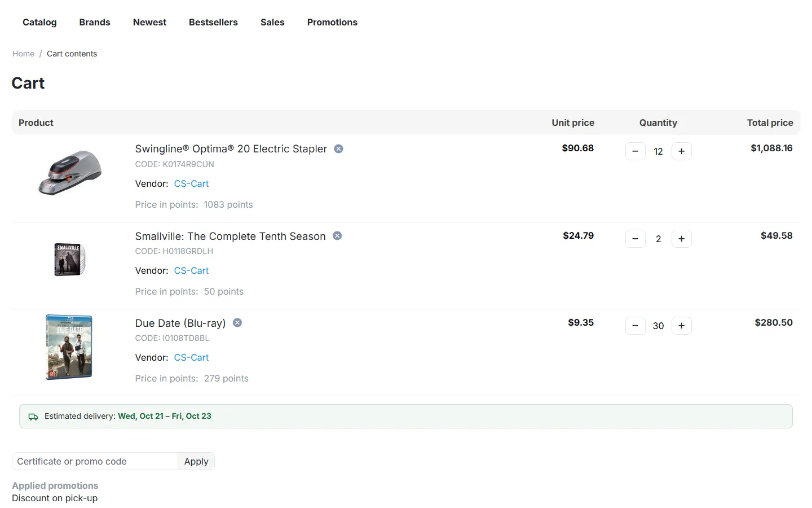Increase quantity of Smallville Tenth Season
This screenshot has height=508, width=812.
pos(682,239)
